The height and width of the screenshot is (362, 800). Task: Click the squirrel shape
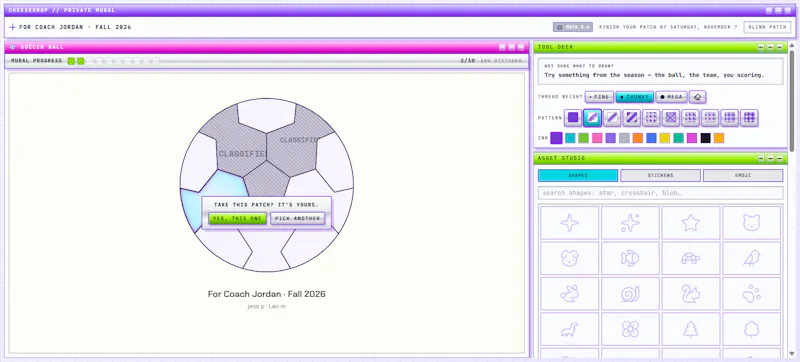tap(691, 294)
